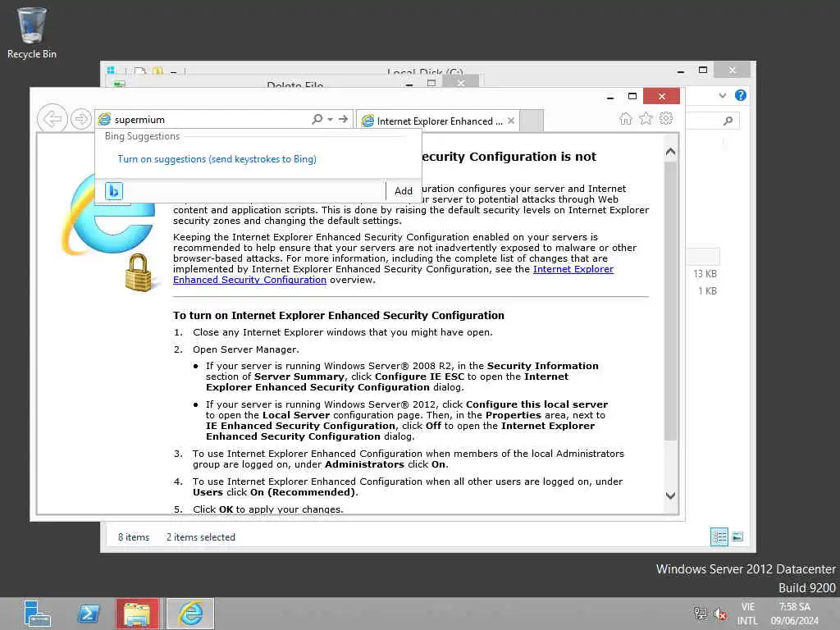Switch File Explorer to details view
The image size is (840, 630).
pos(719,536)
